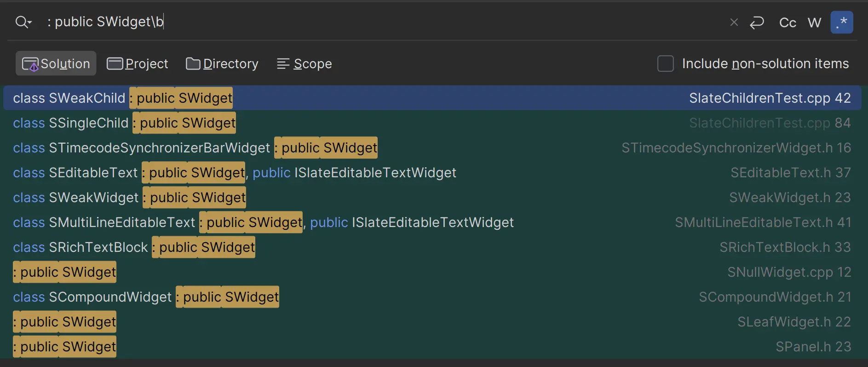Open the SSingleChild search result
Image resolution: width=868 pixels, height=367 pixels.
431,123
